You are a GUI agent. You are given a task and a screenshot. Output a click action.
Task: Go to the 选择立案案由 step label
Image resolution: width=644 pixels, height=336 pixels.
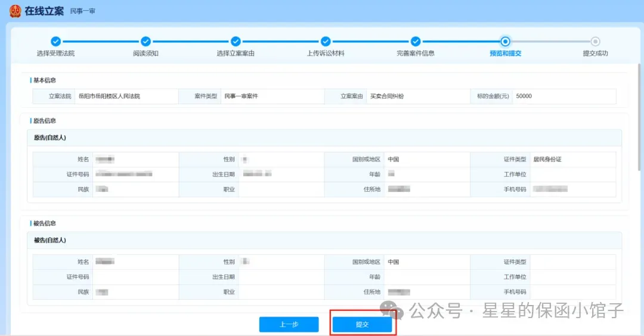click(x=236, y=54)
